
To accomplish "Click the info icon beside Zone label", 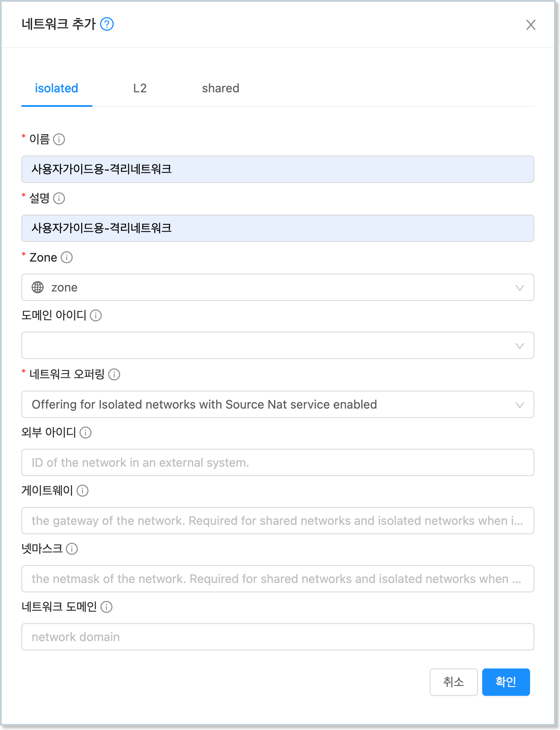I will 67,257.
